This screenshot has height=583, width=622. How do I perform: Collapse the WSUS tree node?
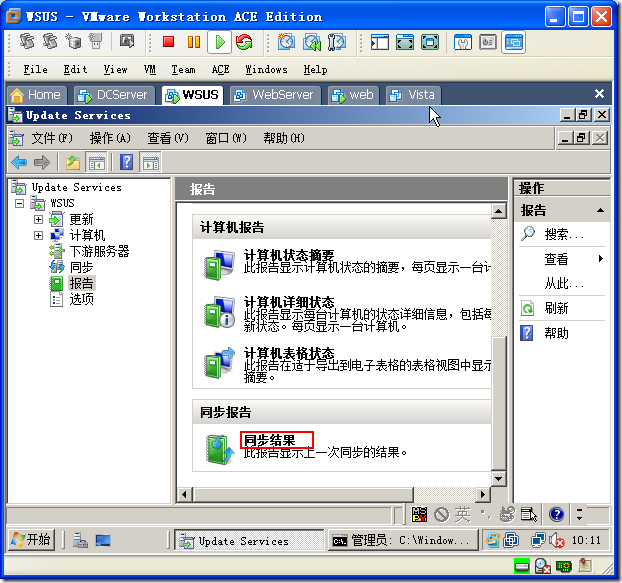pyautogui.click(x=19, y=203)
